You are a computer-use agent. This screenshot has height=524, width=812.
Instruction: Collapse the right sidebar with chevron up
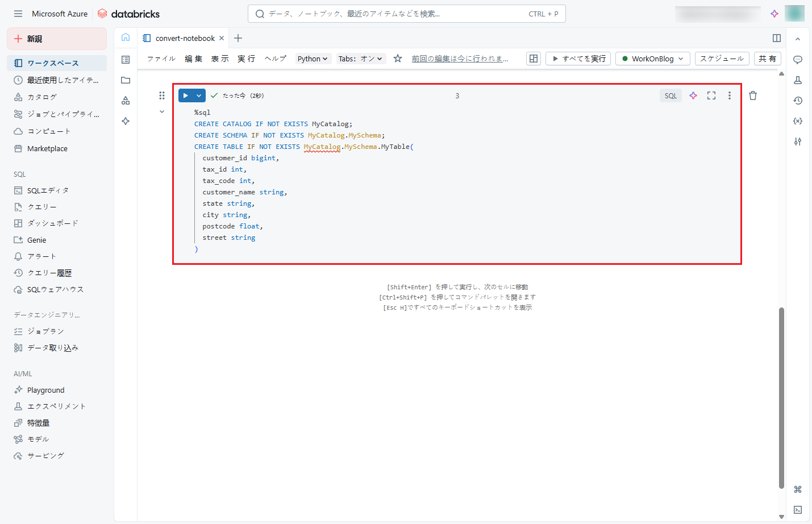click(798, 39)
